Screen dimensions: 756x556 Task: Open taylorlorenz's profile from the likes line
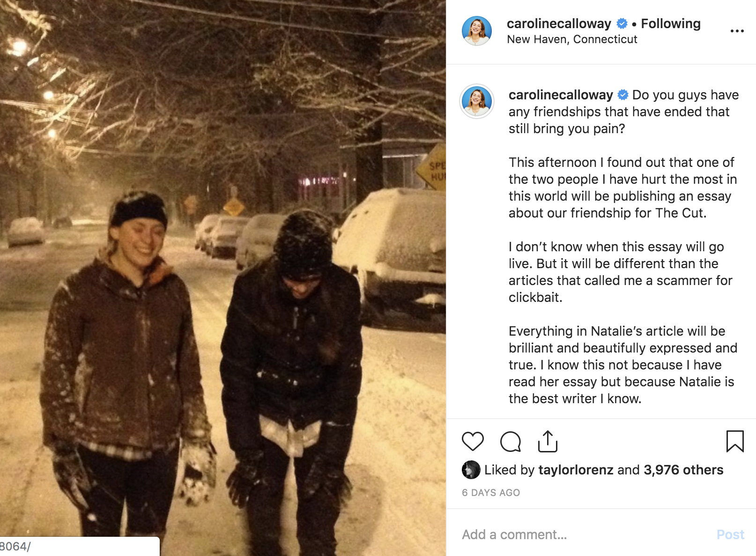(576, 470)
